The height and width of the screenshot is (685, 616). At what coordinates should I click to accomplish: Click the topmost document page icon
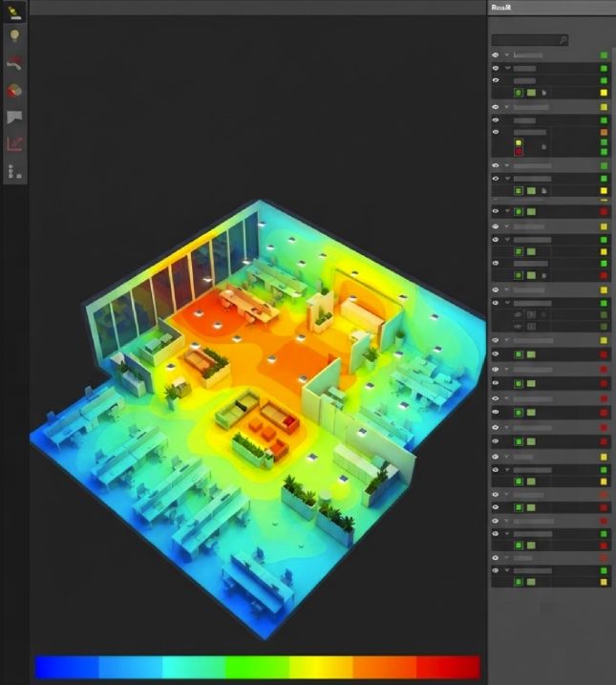point(544,93)
